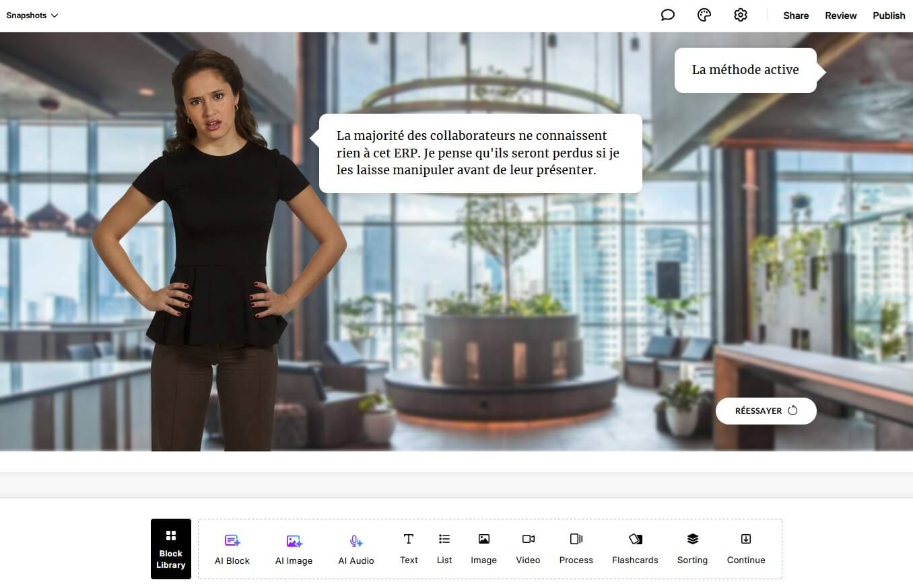This screenshot has width=913, height=588.
Task: Click the RÉESSAYER retry button
Action: pyautogui.click(x=766, y=411)
